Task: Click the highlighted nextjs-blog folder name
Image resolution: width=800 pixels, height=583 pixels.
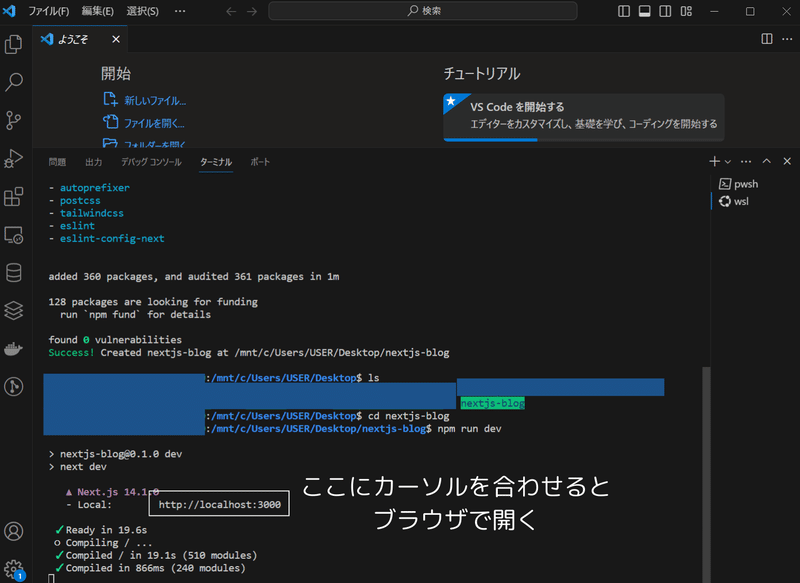Action: [492, 403]
